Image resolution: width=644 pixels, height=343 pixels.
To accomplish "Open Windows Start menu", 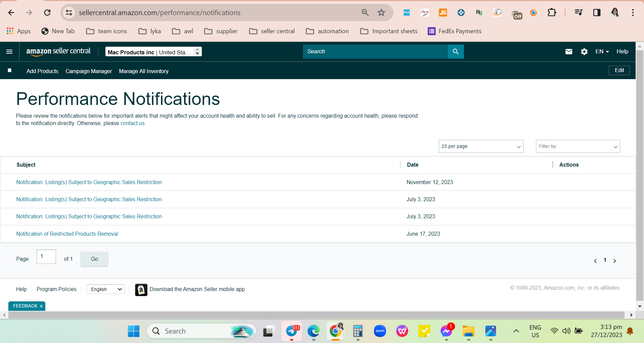I will [133, 331].
